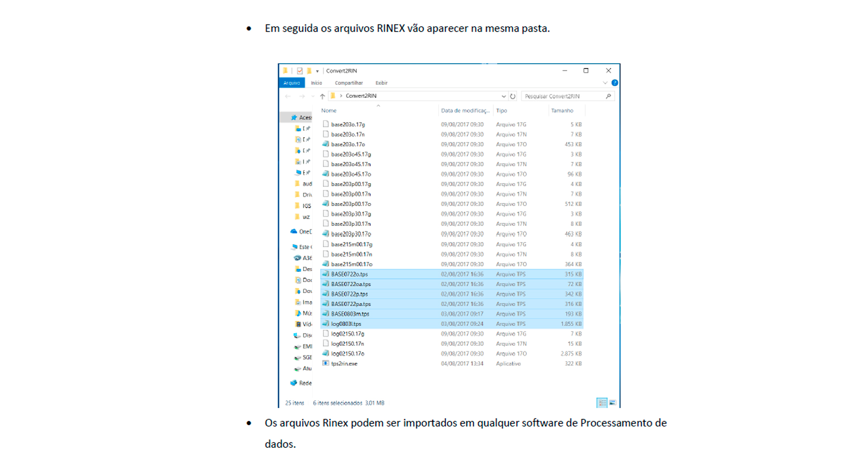
Task: Click the search magnifier icon
Action: 608,96
